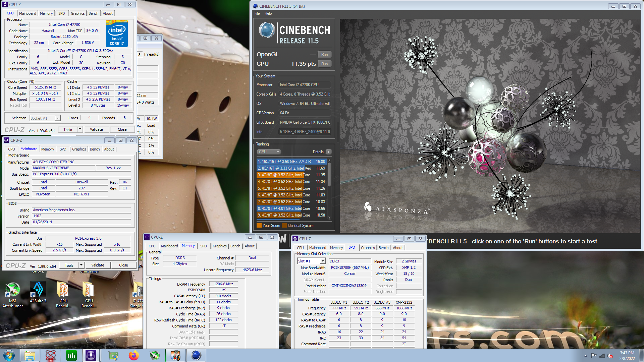Viewport: 644px width, 362px height.
Task: Click the taskbar clock 3:43 PM
Action: pyautogui.click(x=627, y=353)
